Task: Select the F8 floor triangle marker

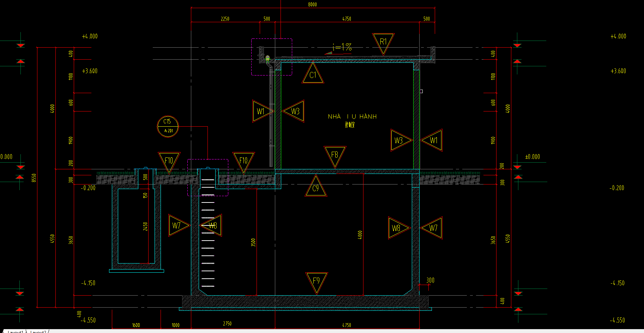Action: (335, 157)
